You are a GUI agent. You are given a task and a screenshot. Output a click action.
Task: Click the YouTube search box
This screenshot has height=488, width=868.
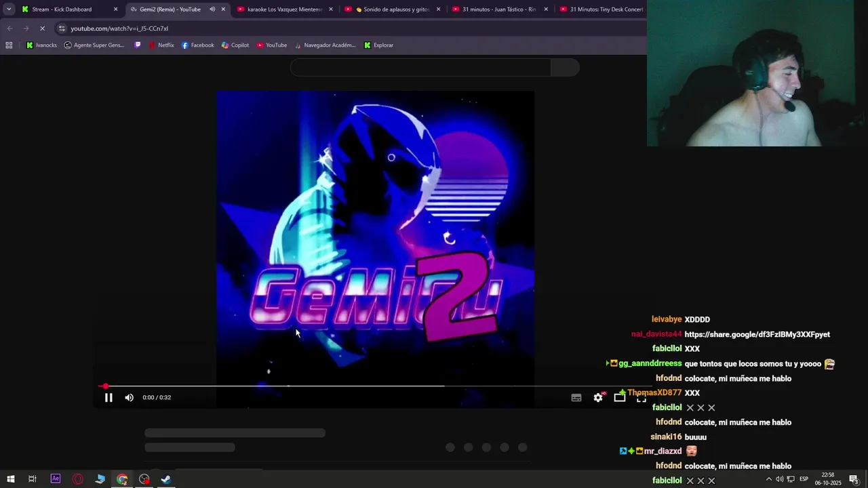pos(420,67)
